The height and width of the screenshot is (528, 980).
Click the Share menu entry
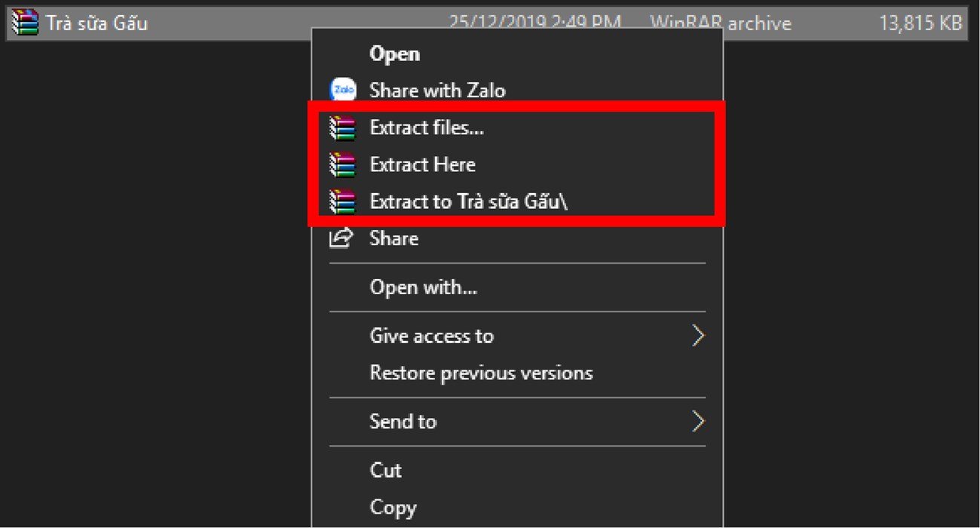(x=394, y=238)
